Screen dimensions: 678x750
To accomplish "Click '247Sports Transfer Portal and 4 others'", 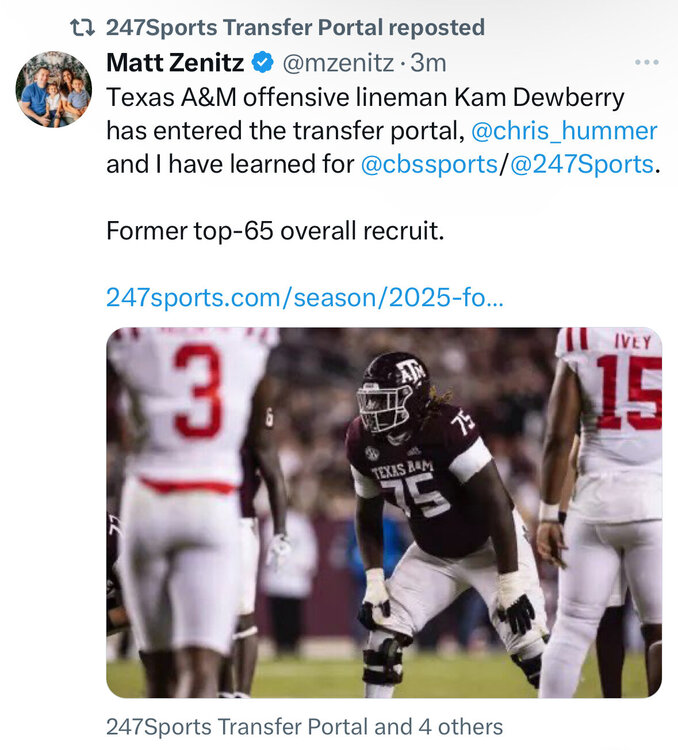I will [304, 727].
